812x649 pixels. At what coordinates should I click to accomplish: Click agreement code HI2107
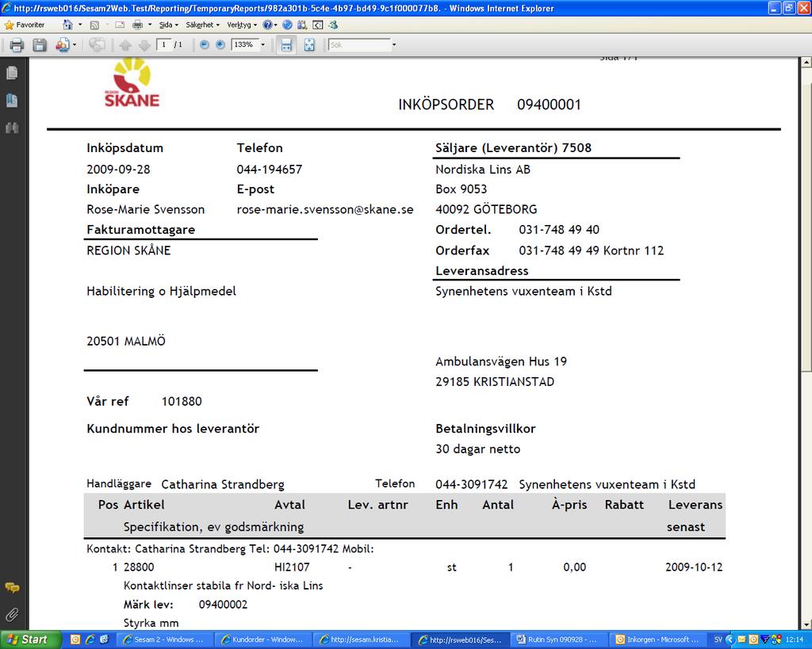coord(292,567)
